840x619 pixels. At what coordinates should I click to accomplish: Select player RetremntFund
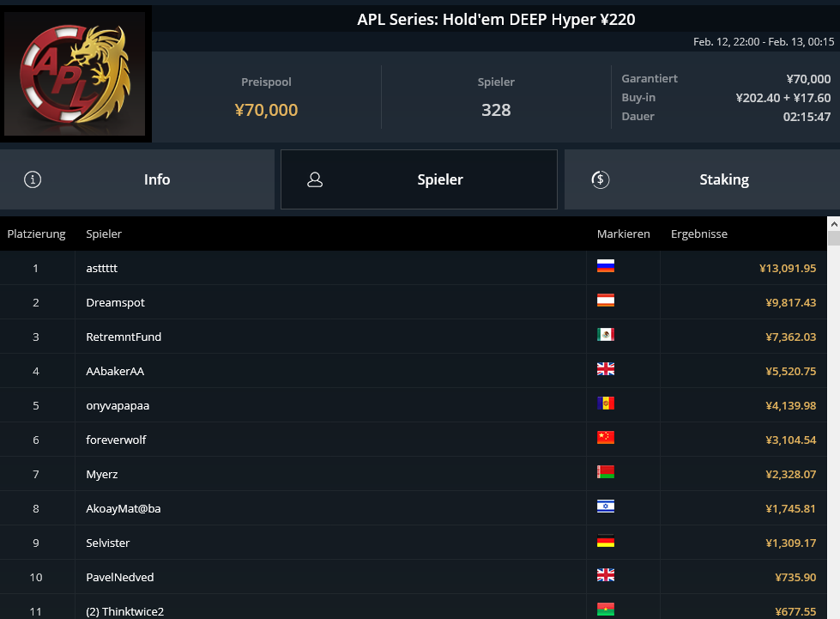(124, 337)
